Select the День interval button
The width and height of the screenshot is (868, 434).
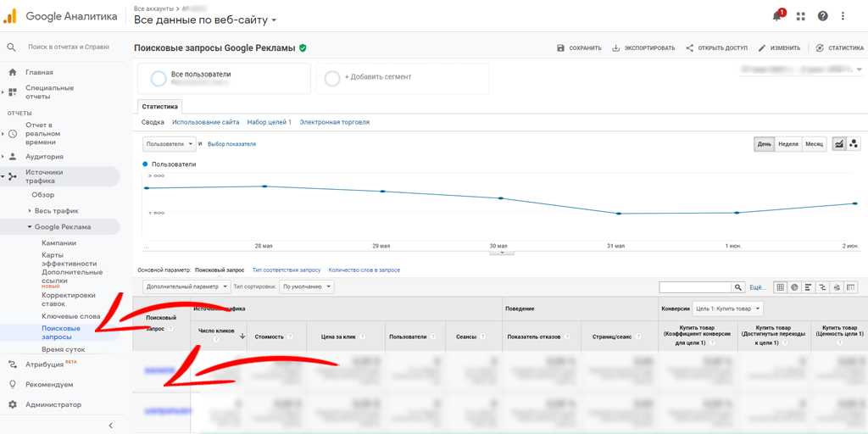pyautogui.click(x=765, y=144)
